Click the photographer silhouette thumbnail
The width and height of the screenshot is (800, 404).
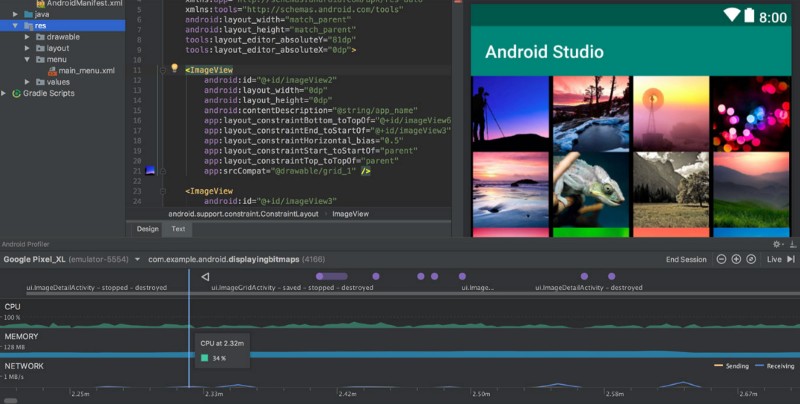510,113
